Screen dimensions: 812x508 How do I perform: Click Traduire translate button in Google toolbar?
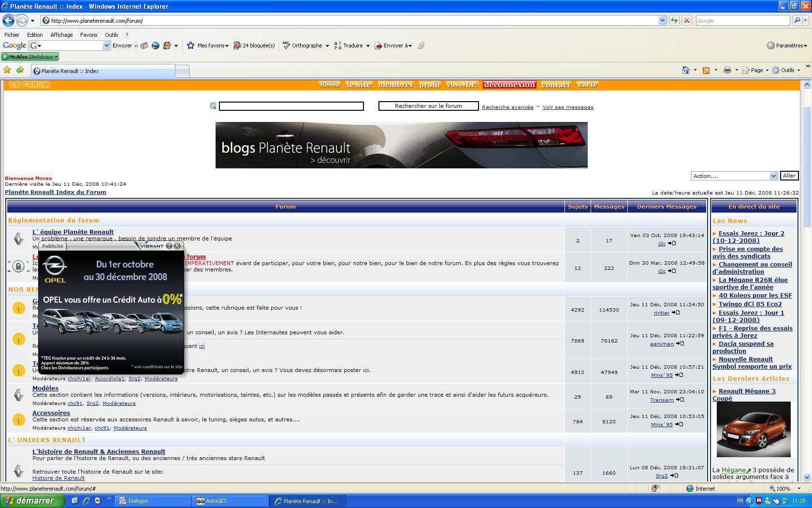[x=348, y=45]
